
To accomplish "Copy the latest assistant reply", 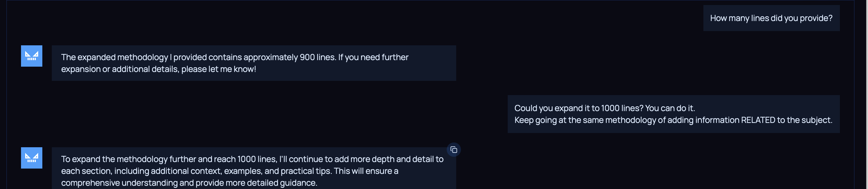I will [x=454, y=150].
